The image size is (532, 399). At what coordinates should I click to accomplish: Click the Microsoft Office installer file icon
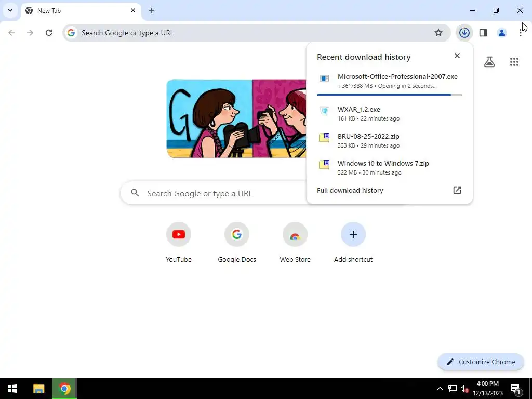(324, 78)
